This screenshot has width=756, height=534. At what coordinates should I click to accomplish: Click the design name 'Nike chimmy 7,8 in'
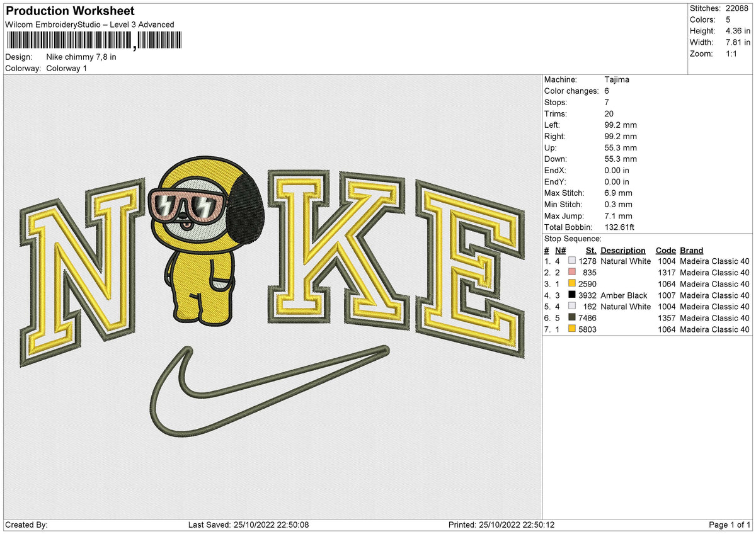(x=81, y=57)
